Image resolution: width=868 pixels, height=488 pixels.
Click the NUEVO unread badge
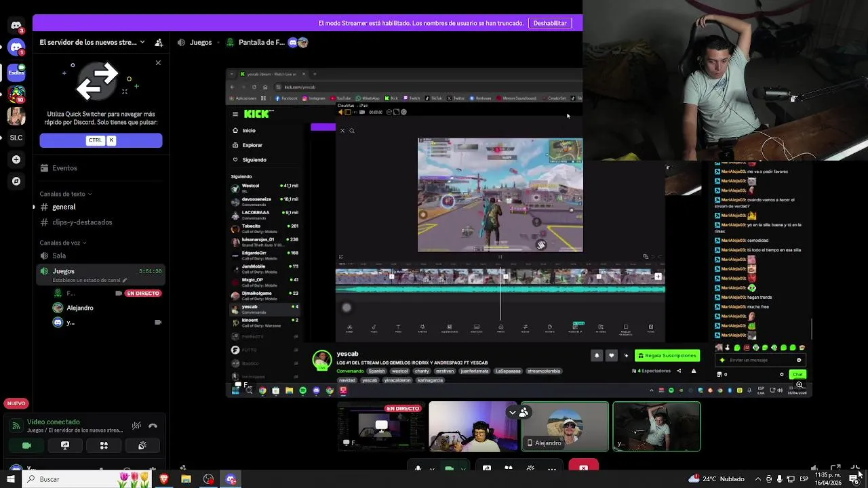pos(16,403)
